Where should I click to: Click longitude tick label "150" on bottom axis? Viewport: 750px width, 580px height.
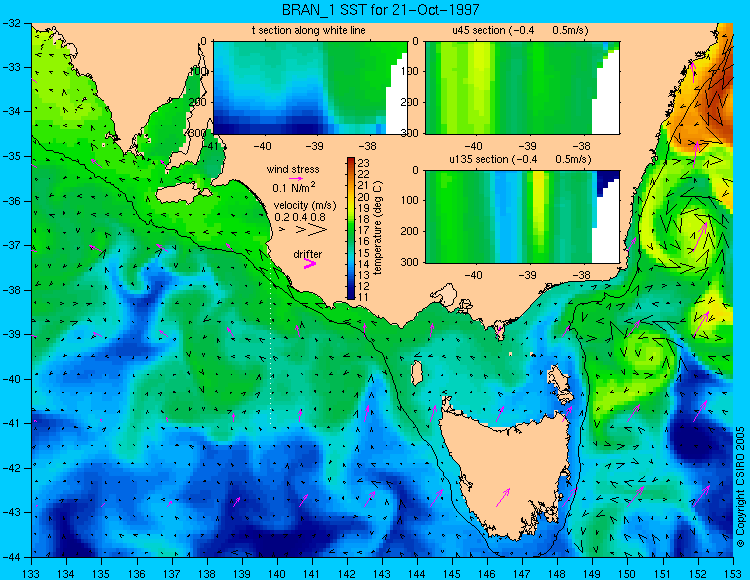[x=628, y=574]
